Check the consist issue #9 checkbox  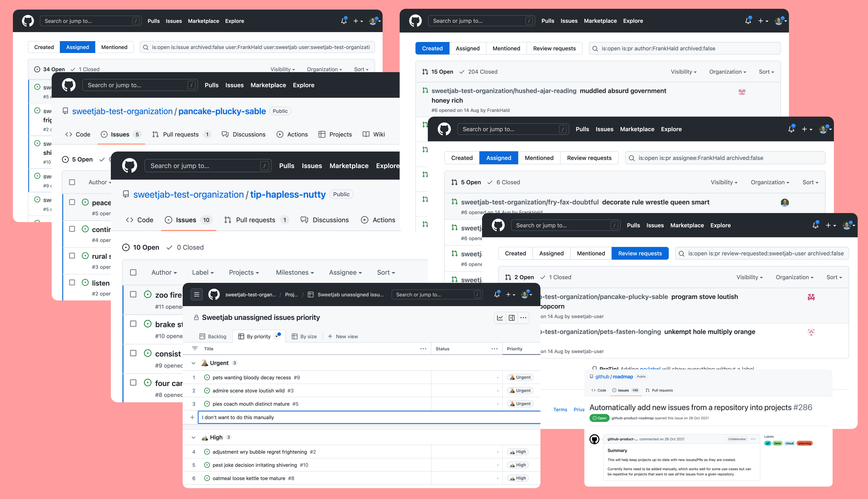(133, 353)
